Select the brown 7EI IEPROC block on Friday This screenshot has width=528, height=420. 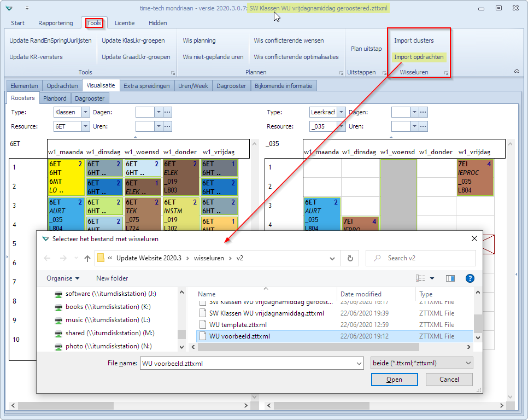coord(475,177)
